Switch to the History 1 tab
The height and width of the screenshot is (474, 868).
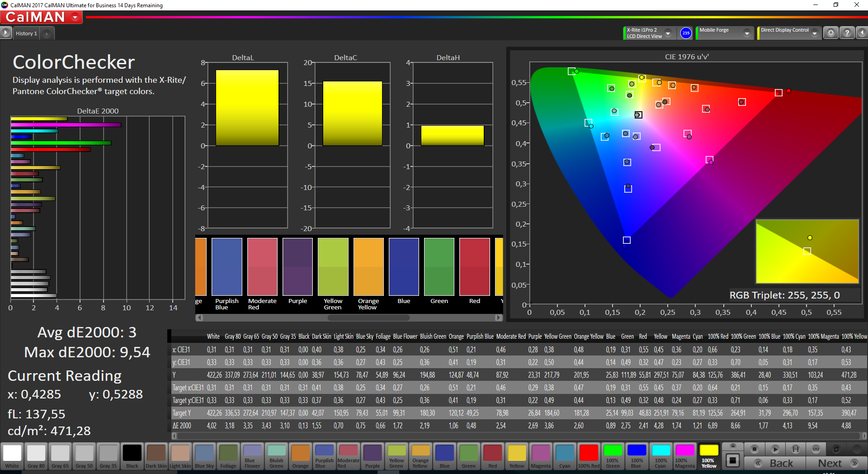(26, 33)
